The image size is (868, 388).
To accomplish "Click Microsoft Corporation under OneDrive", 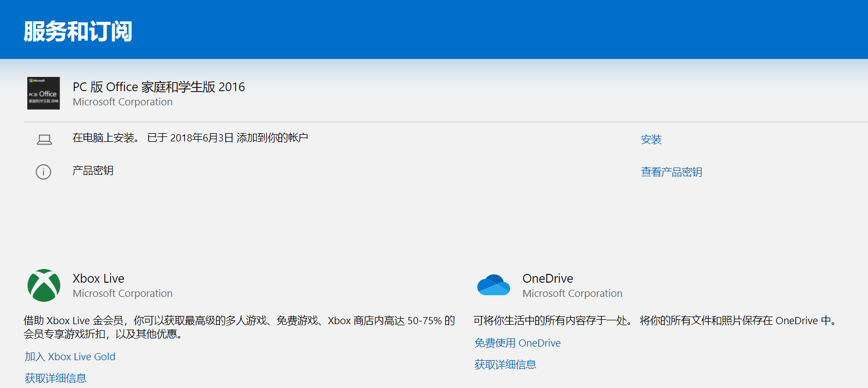I will (x=572, y=294).
